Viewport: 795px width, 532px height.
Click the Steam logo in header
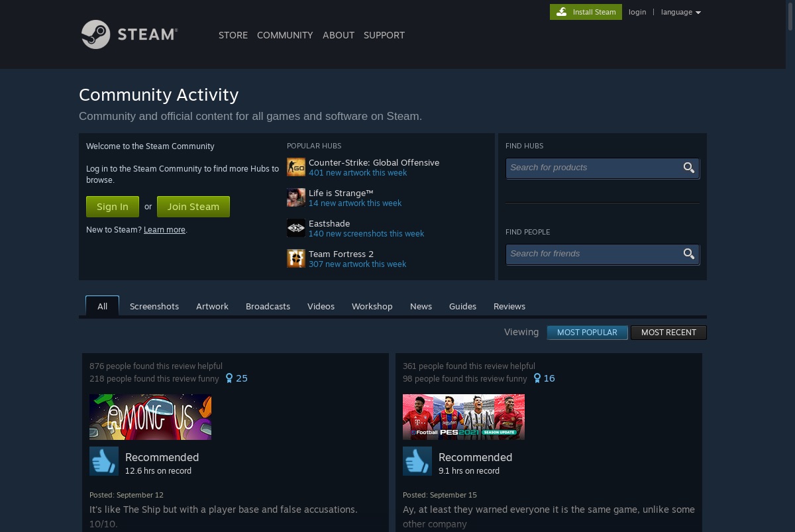pyautogui.click(x=129, y=34)
